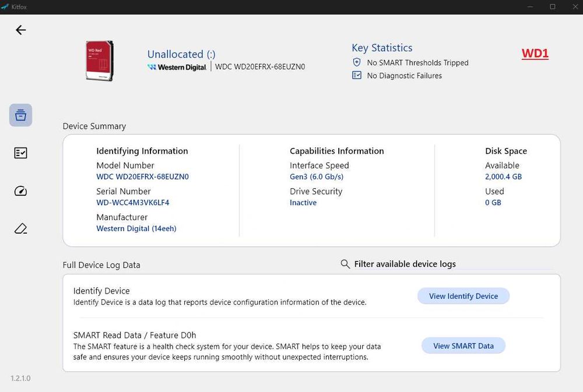Click the diagnostic failures checklist icon
Viewport: 583px width, 392px height.
point(357,75)
